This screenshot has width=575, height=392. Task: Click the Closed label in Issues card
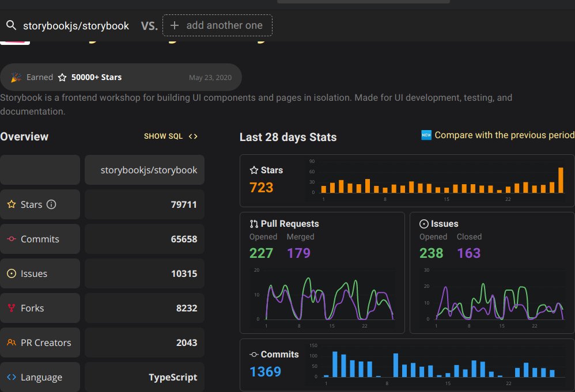[x=469, y=237]
